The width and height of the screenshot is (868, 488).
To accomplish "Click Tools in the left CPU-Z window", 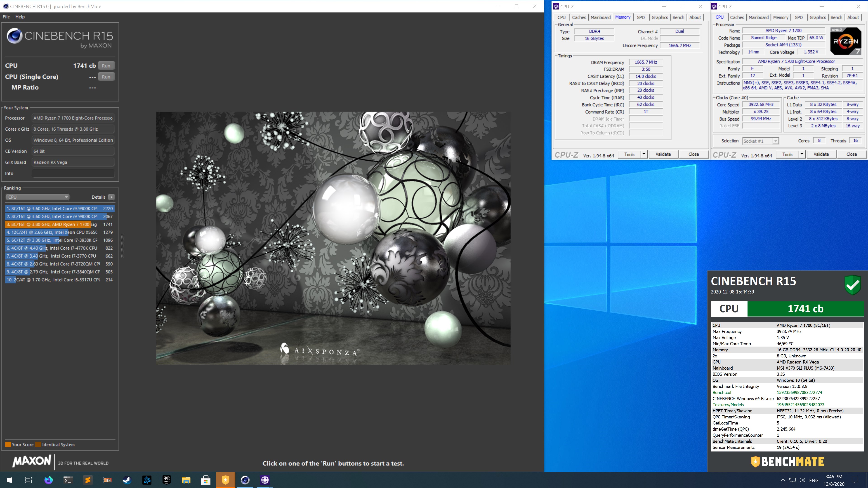I will pyautogui.click(x=629, y=154).
